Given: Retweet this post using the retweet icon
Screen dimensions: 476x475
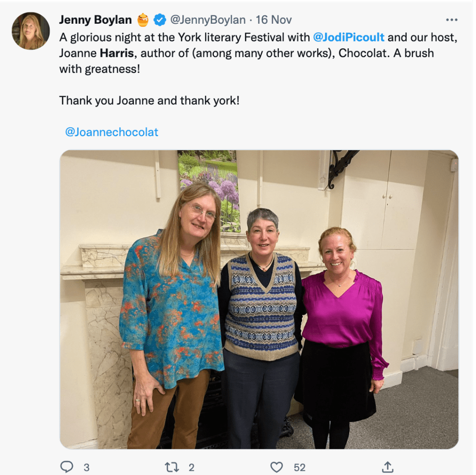Looking at the screenshot, I should click(x=172, y=467).
